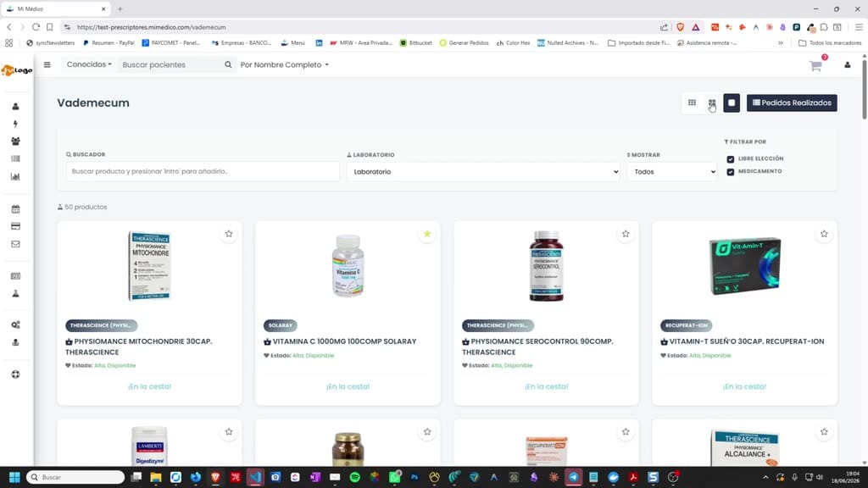Unfavorite Vitamina C 1000mg Solaray star
The image size is (868, 488).
pyautogui.click(x=427, y=234)
